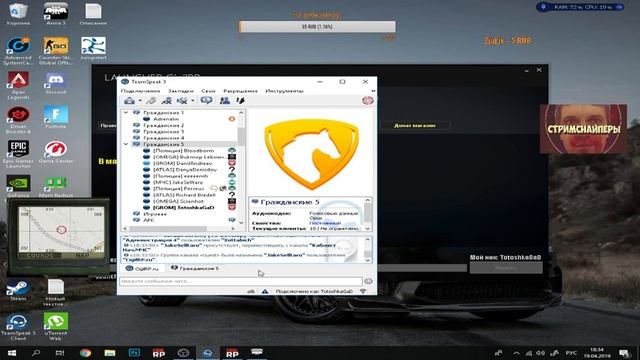
Task: Click the TeamSpeak connect toolbar icon
Action: coord(129,100)
